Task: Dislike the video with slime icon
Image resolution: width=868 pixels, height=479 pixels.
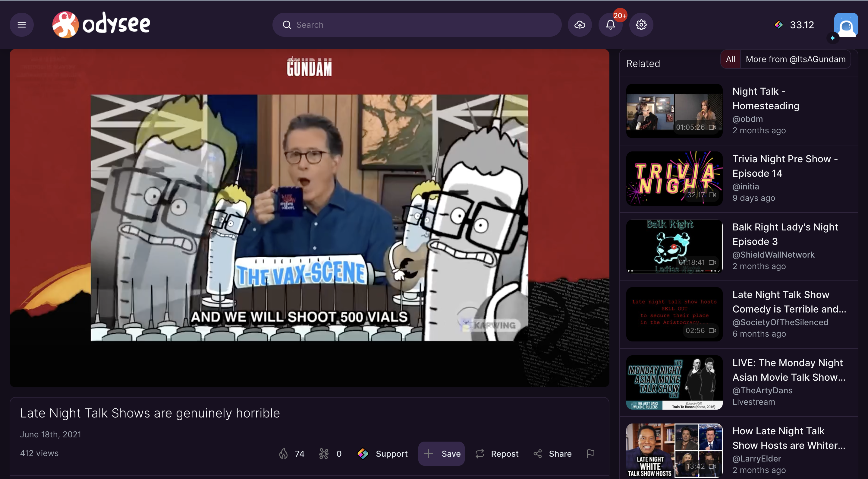Action: point(330,454)
